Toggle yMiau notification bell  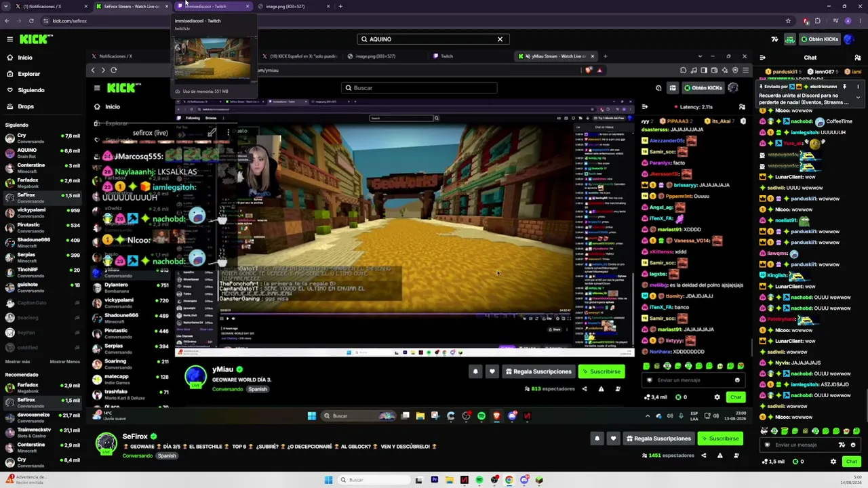[475, 371]
